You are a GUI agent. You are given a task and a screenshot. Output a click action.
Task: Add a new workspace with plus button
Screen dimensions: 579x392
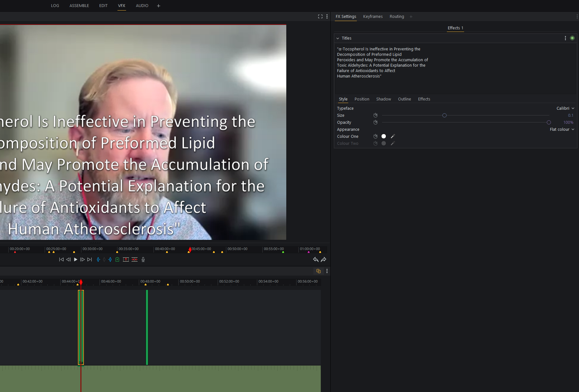click(159, 6)
